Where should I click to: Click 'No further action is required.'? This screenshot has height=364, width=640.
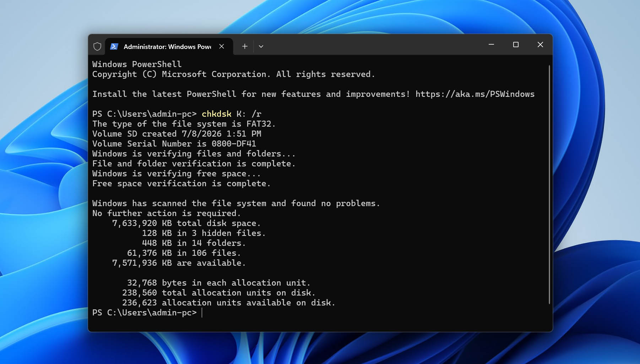click(x=167, y=213)
